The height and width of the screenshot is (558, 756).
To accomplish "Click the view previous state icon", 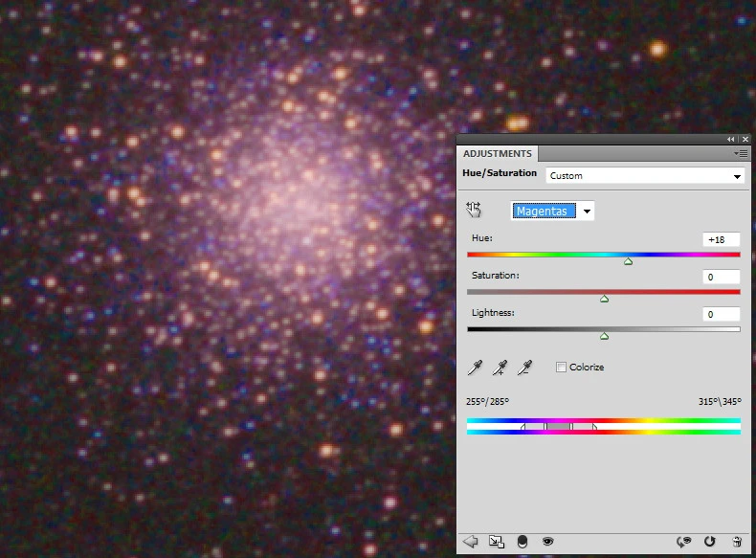I will [x=683, y=542].
